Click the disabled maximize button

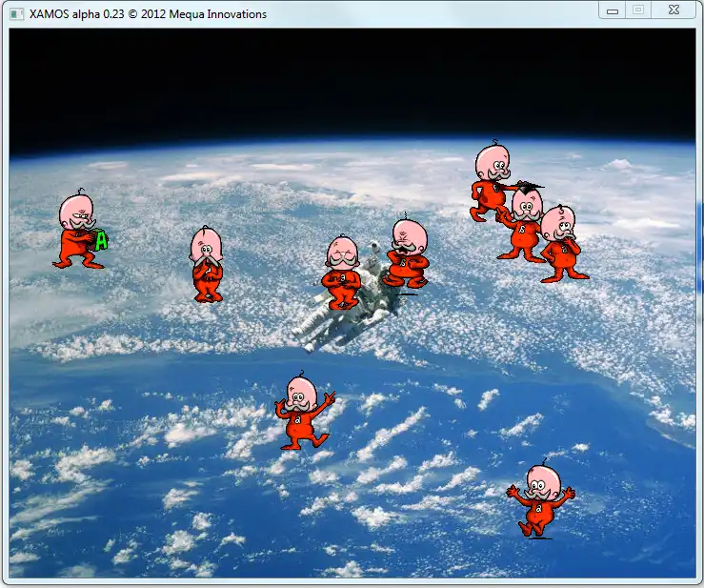pos(638,10)
